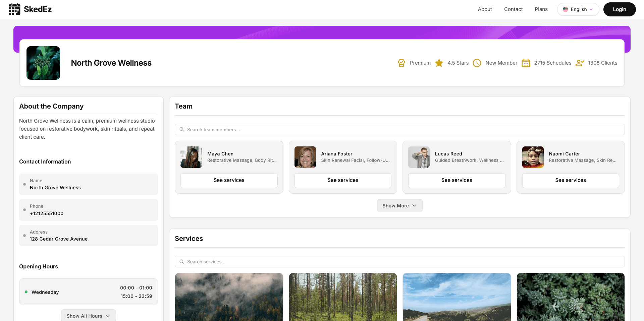Open the Plans page
Viewport: 644px width, 321px height.
tap(541, 9)
